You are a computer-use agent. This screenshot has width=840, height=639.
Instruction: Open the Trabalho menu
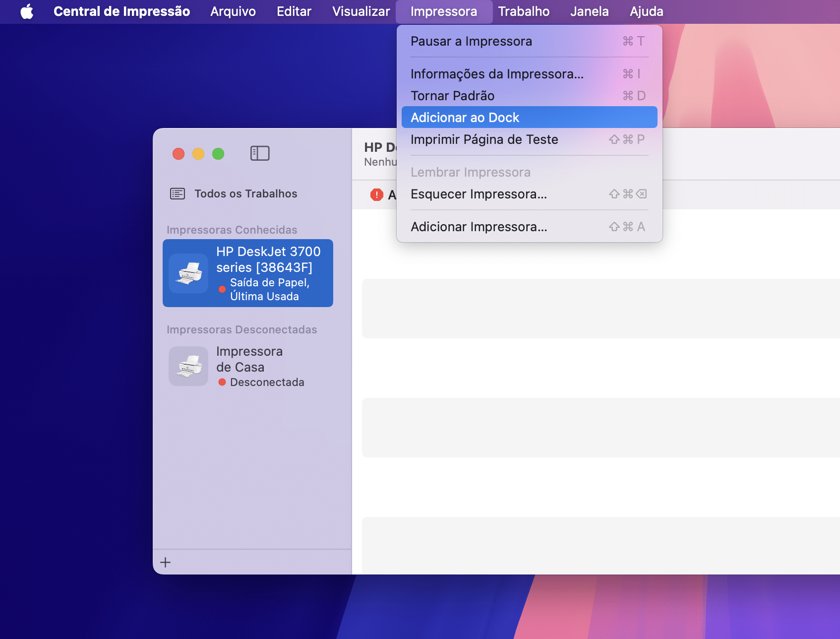[524, 11]
